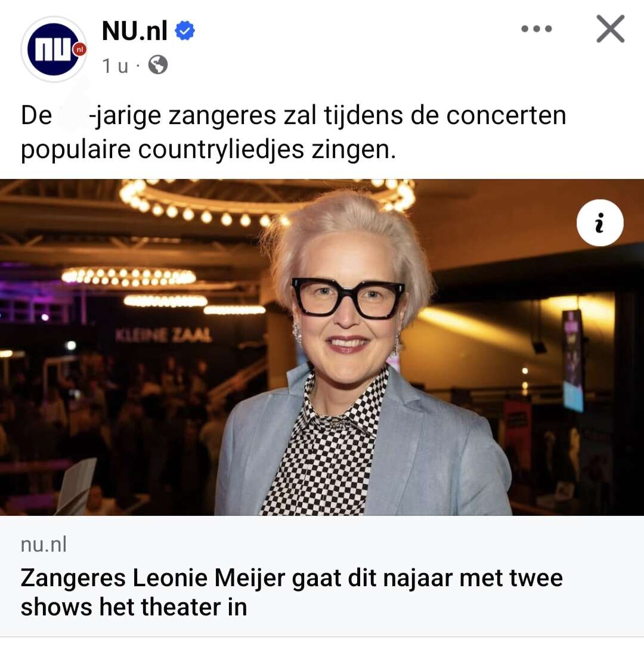Open the three-dot post options menu
Viewport: 644px width, 647px height.
(x=536, y=29)
